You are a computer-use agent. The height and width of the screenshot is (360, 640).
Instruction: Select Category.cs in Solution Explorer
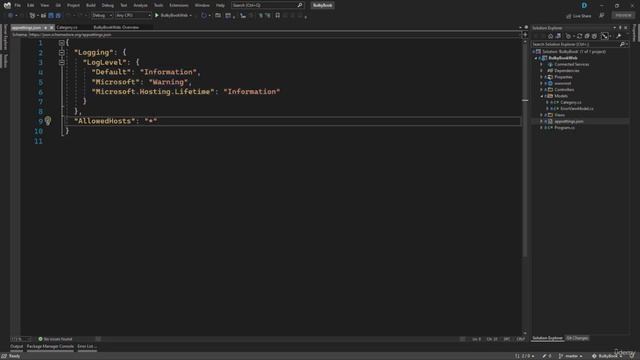pos(571,102)
